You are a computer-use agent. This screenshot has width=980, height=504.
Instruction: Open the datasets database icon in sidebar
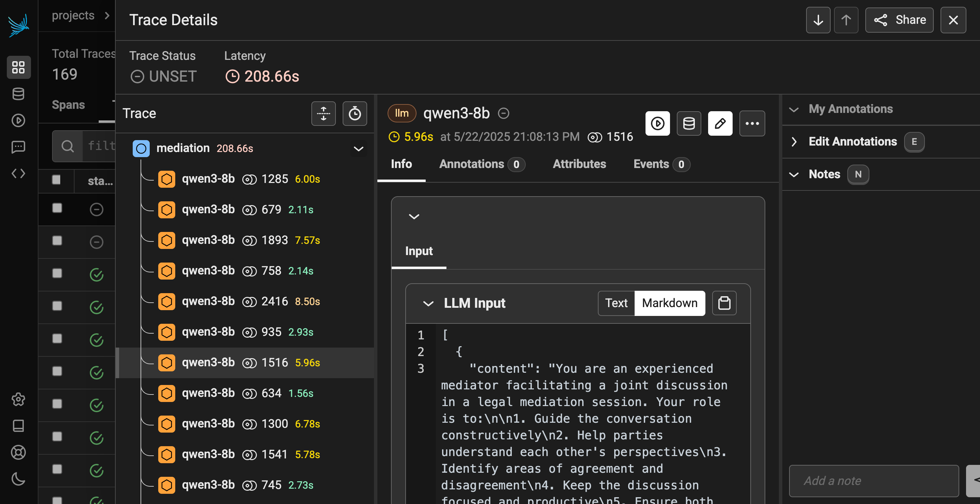[18, 94]
